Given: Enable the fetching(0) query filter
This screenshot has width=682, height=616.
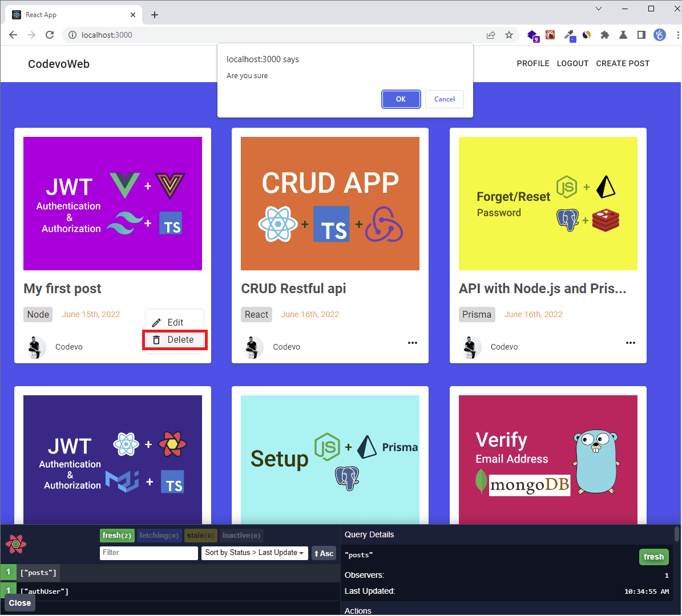Looking at the screenshot, I should tap(159, 535).
